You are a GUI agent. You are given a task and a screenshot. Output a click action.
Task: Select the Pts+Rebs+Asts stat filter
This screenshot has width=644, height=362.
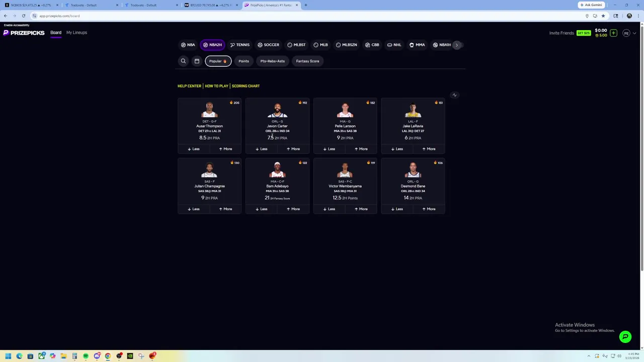point(272,61)
